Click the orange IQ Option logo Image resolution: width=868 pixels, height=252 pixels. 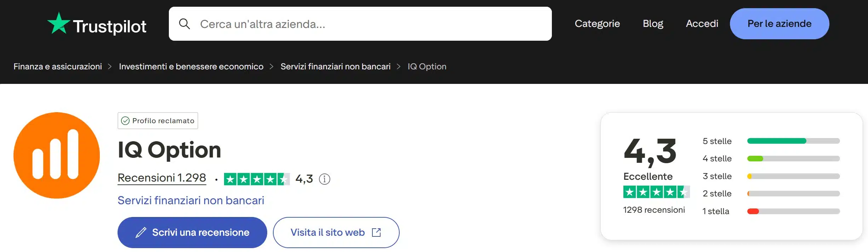[x=57, y=155]
